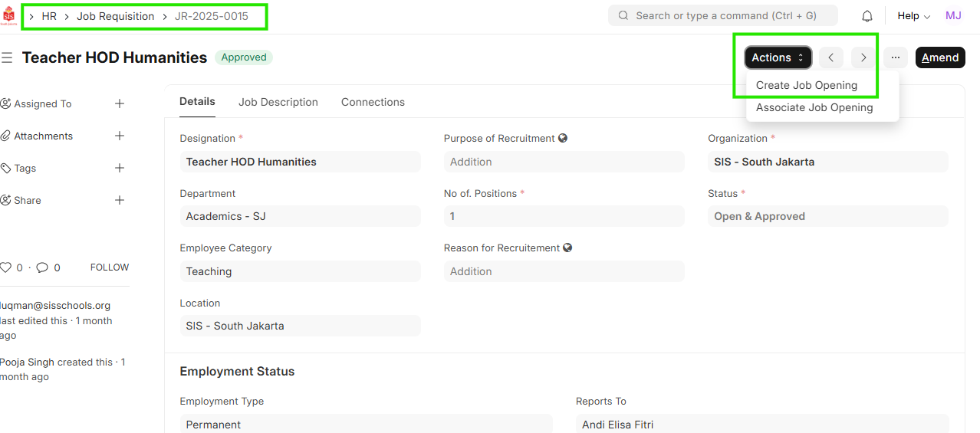Open the Connections tab

pyautogui.click(x=373, y=102)
